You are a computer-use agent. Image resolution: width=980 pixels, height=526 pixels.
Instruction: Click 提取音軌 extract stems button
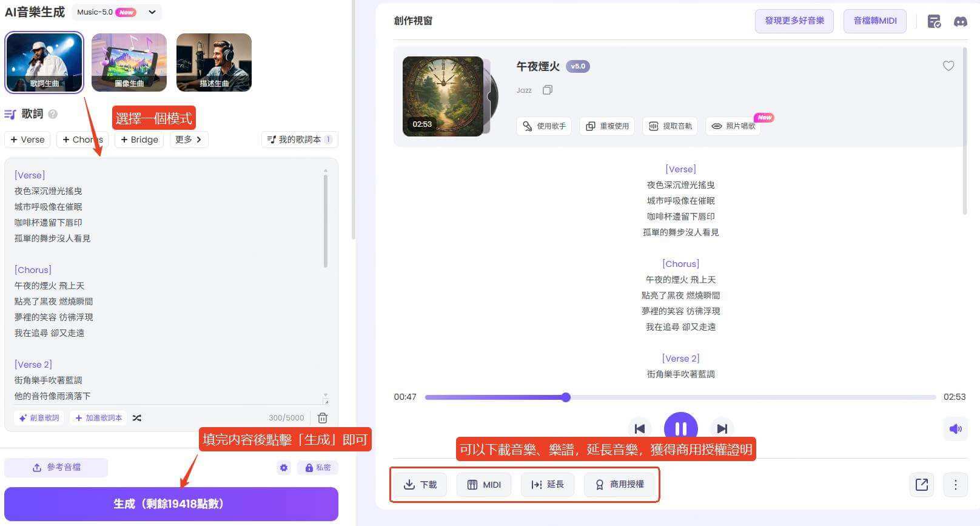point(670,126)
